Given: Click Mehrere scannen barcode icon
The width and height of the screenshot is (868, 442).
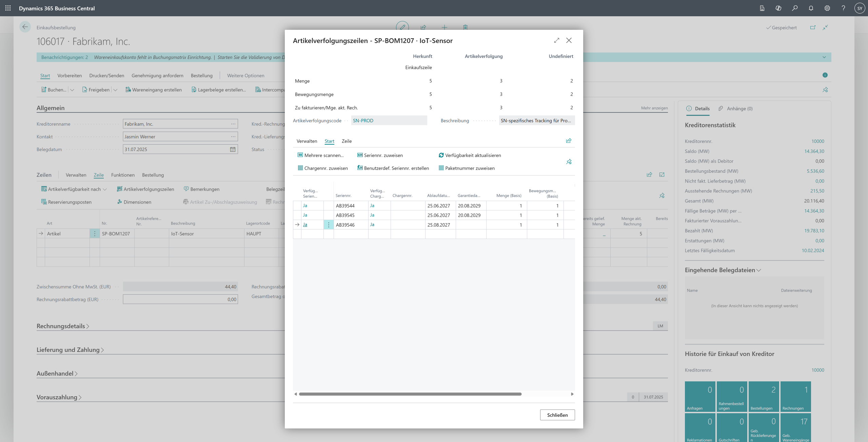Looking at the screenshot, I should tap(300, 155).
